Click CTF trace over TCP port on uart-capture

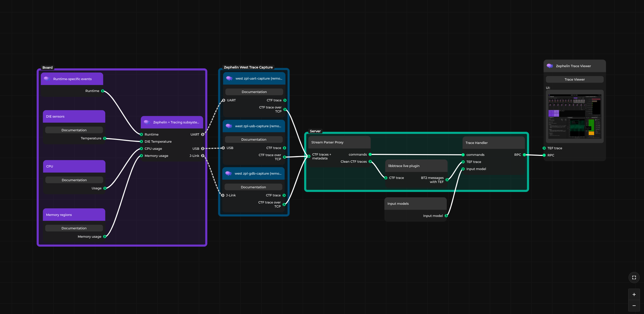(x=285, y=109)
